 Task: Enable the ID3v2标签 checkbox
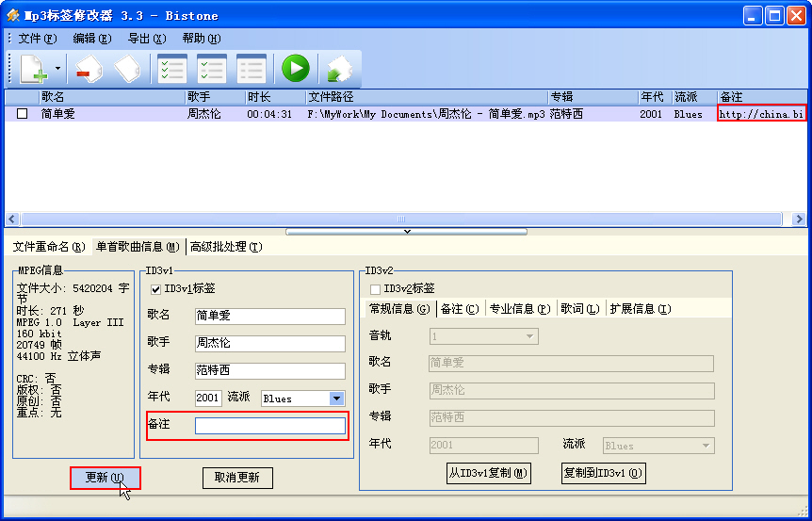(x=376, y=288)
